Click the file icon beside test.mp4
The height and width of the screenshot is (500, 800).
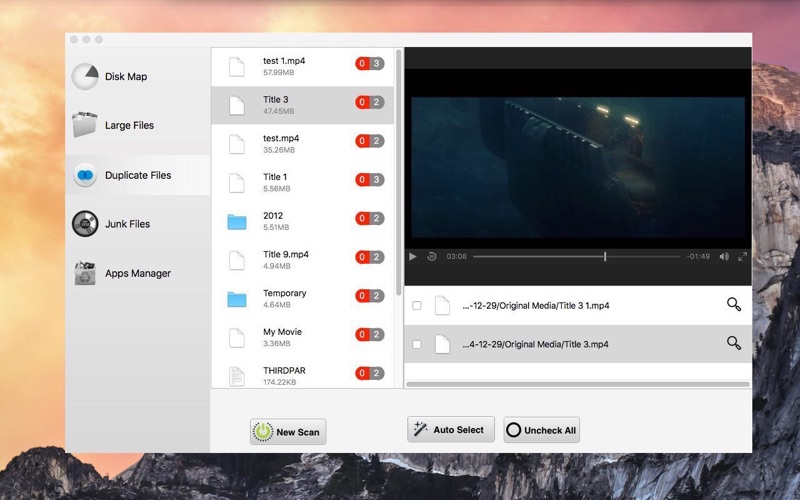pyautogui.click(x=237, y=144)
